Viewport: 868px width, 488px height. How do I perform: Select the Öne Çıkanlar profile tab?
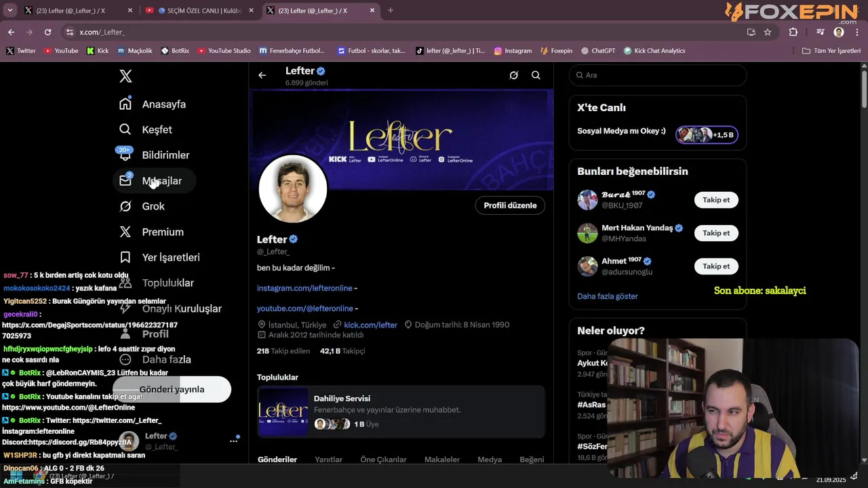384,460
